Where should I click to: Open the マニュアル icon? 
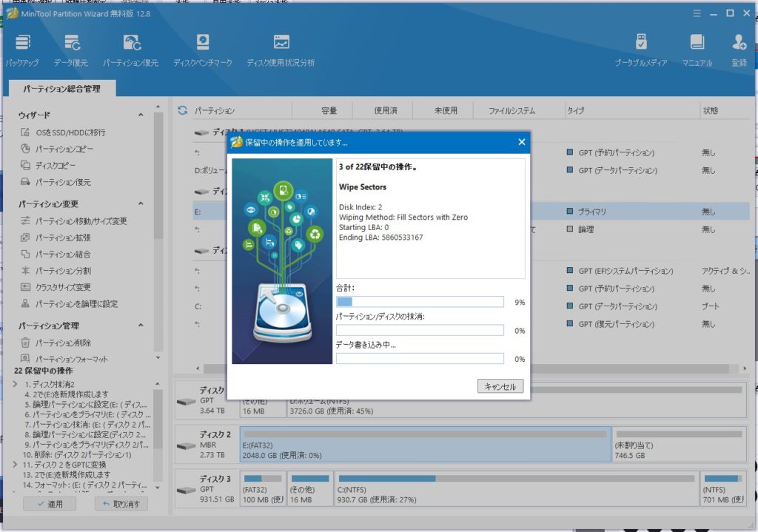click(697, 44)
